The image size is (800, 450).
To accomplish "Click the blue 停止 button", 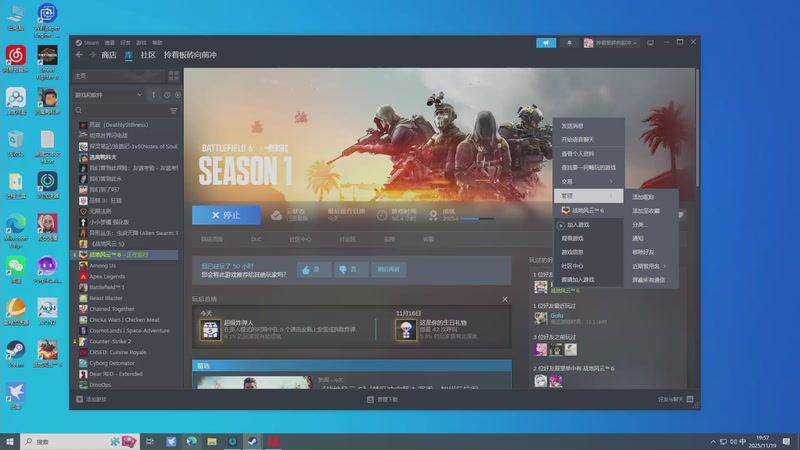I will (x=226, y=215).
